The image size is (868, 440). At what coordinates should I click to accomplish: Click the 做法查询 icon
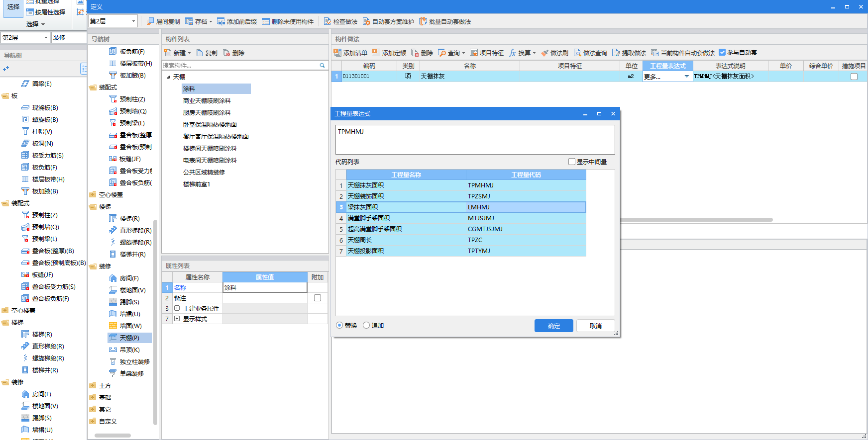577,53
